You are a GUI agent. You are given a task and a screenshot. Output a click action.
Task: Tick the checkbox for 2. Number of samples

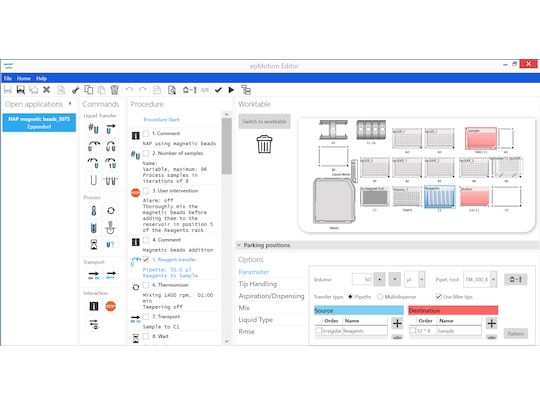146,153
